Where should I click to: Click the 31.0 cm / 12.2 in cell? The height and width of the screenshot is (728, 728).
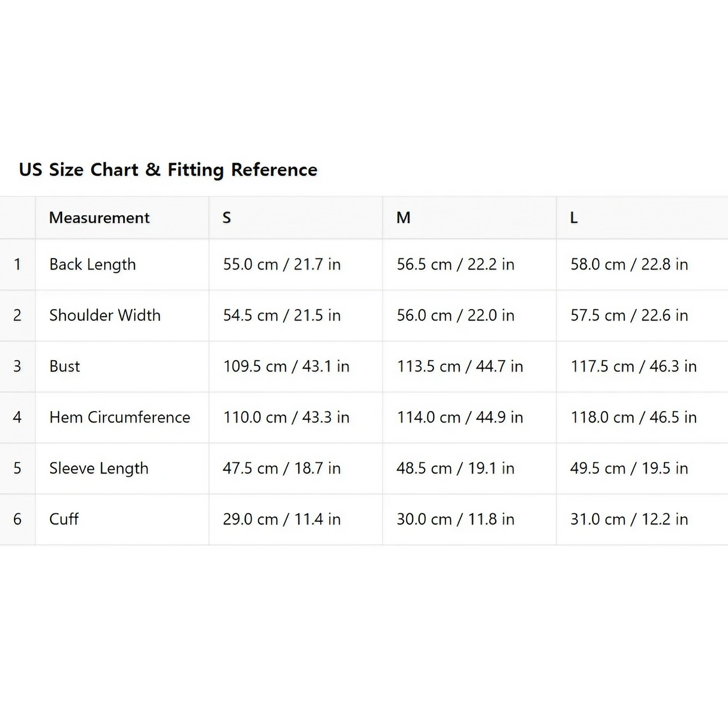pos(642,520)
